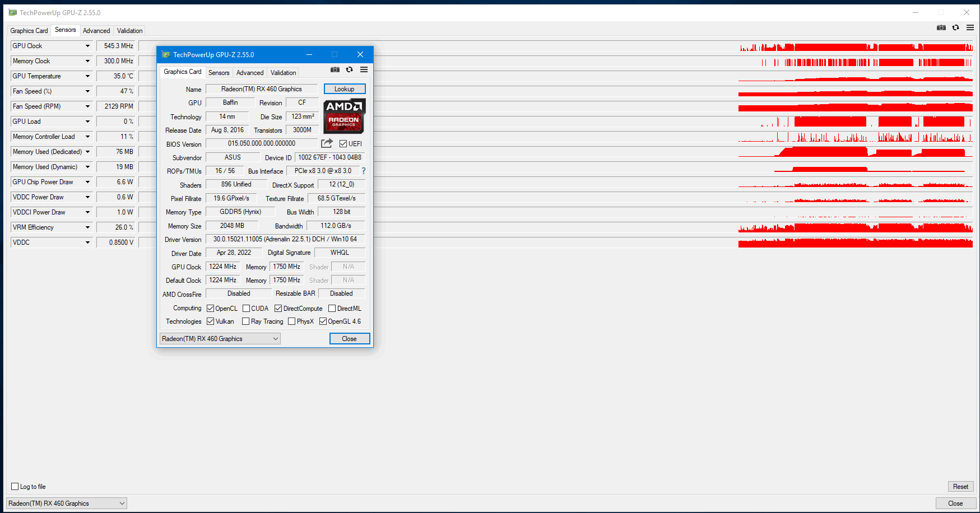Open the VDDC sensor dropdown
The height and width of the screenshot is (513, 980).
[87, 242]
